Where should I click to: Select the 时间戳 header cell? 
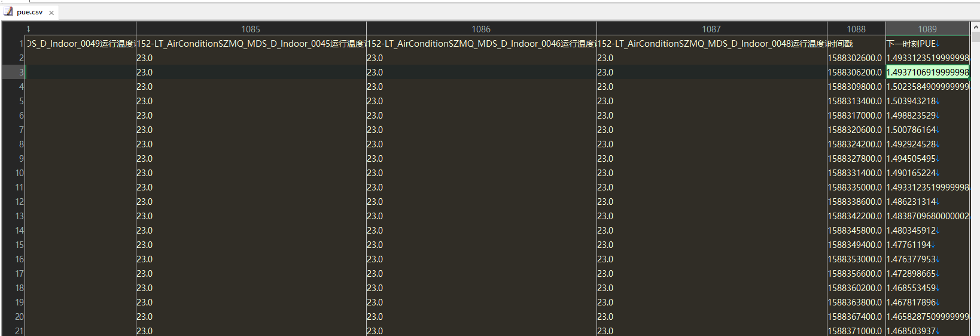pyautogui.click(x=856, y=44)
